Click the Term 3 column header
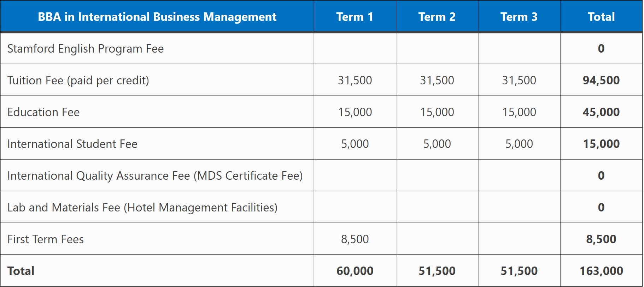 (x=519, y=17)
